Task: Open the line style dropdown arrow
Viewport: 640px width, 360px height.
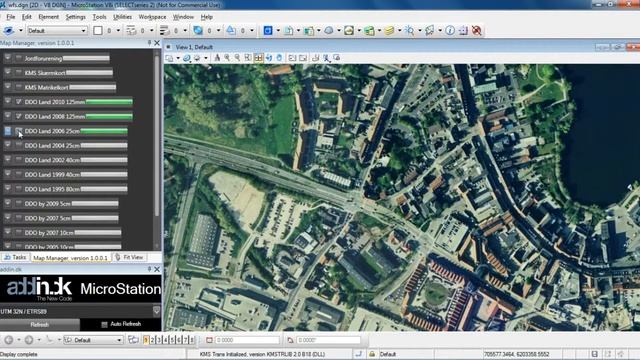Action: click(151, 31)
